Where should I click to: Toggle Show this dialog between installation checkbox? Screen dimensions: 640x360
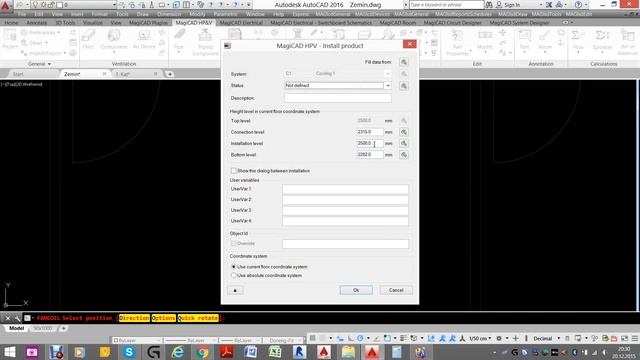coord(233,171)
